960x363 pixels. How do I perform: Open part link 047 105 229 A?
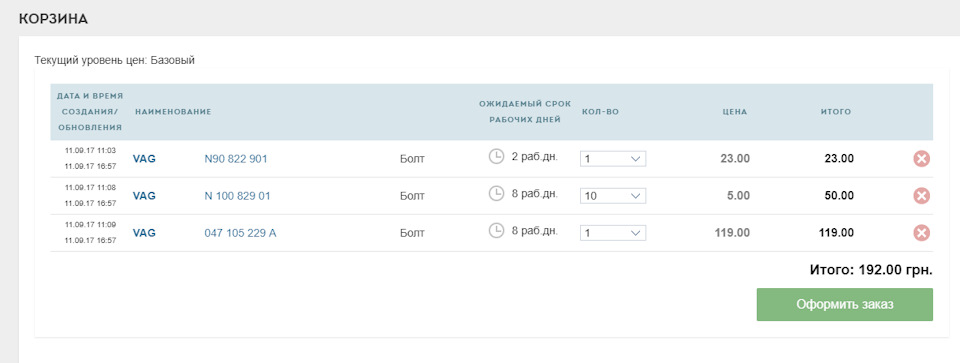pos(240,233)
